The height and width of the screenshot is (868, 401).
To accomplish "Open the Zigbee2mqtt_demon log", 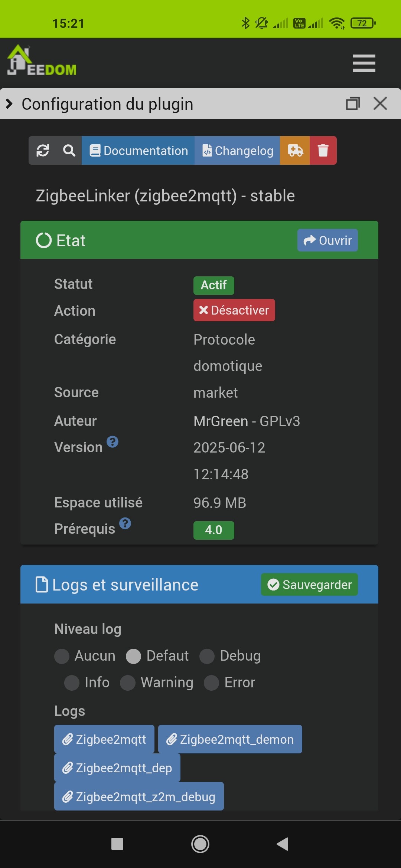I will click(x=230, y=739).
